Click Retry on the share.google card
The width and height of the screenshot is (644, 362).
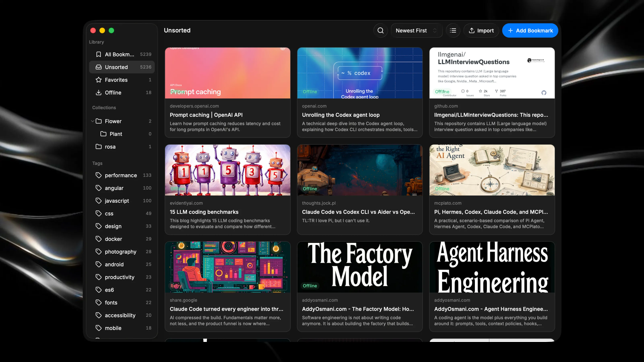coord(176,286)
